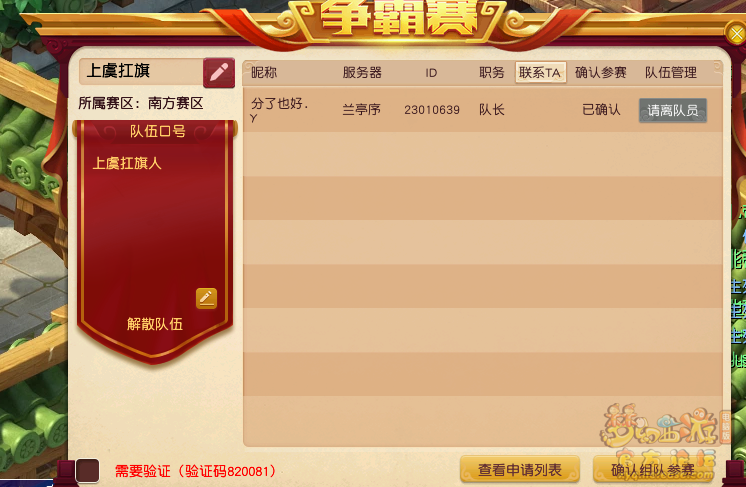
Task: Select the 联系TA column header
Action: point(540,73)
